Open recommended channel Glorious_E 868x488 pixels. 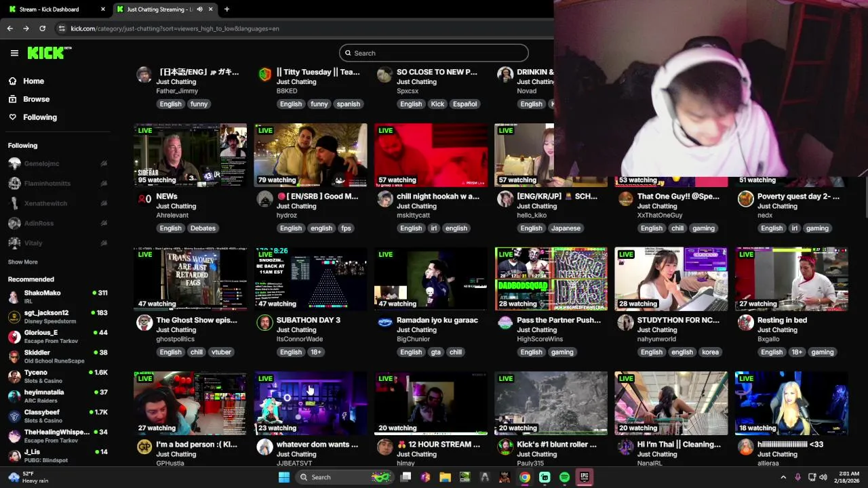(58, 336)
